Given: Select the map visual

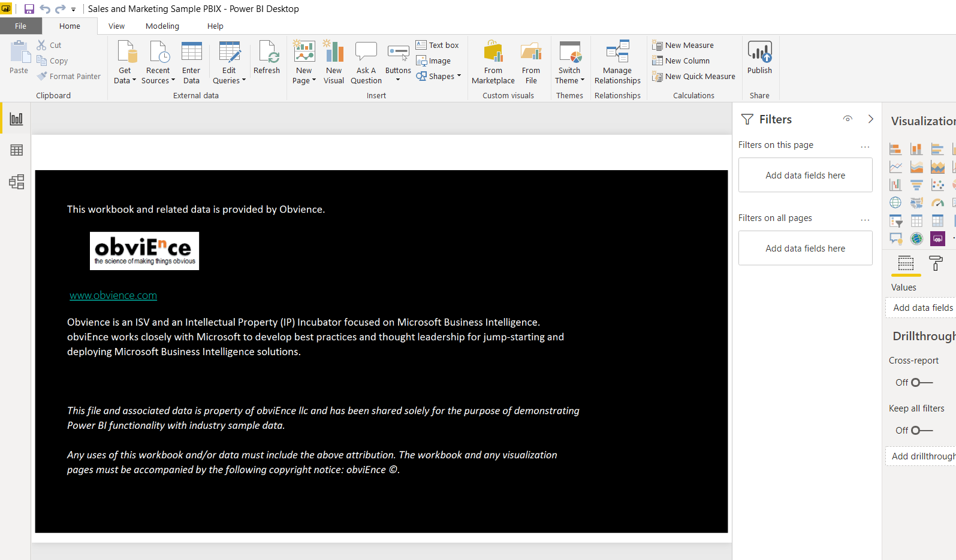Looking at the screenshot, I should (x=895, y=203).
